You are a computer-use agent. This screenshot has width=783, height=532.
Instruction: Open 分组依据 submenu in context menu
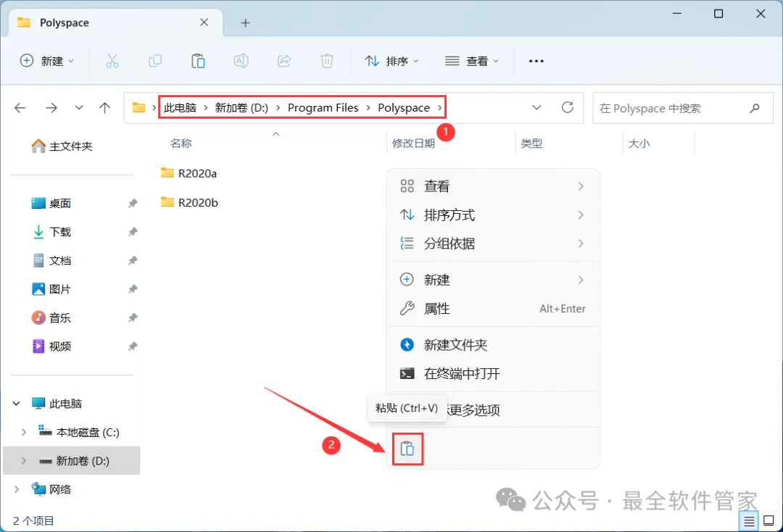coord(493,244)
